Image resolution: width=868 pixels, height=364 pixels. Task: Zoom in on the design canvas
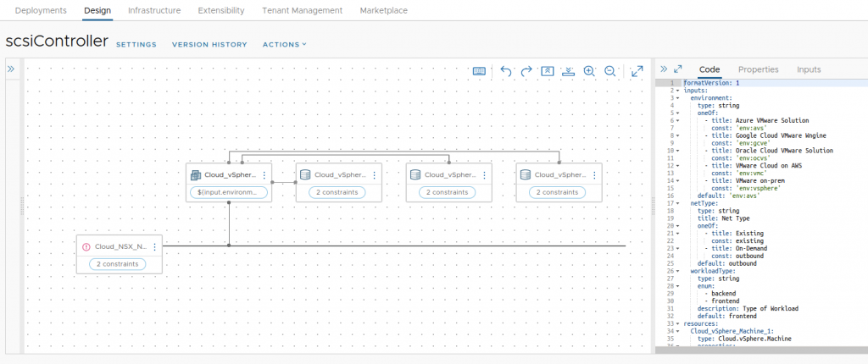[x=589, y=72]
